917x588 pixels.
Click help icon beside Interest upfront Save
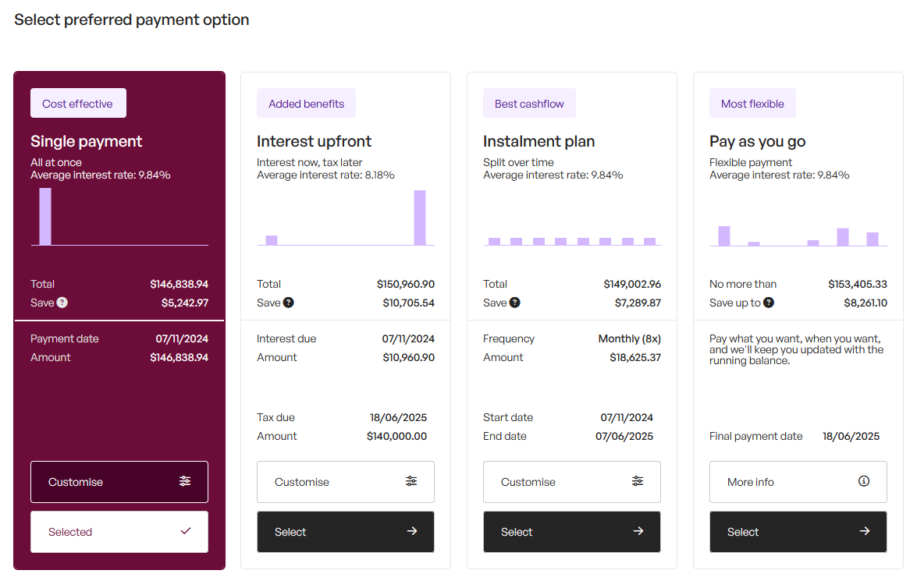click(x=289, y=303)
